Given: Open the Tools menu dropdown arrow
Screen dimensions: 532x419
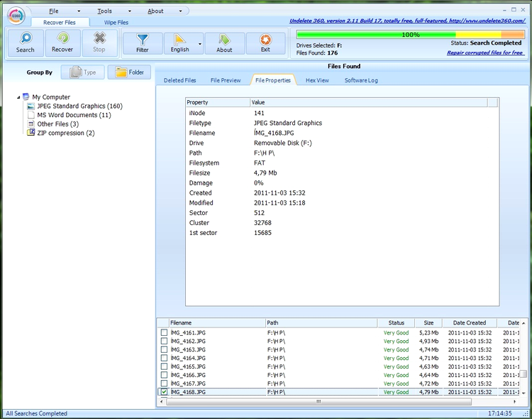Looking at the screenshot, I should pos(130,11).
